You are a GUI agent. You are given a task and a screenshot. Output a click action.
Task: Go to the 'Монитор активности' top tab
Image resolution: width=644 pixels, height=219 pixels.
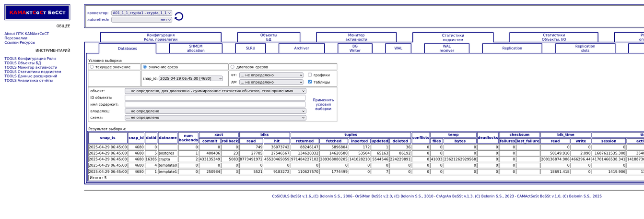coord(356,37)
